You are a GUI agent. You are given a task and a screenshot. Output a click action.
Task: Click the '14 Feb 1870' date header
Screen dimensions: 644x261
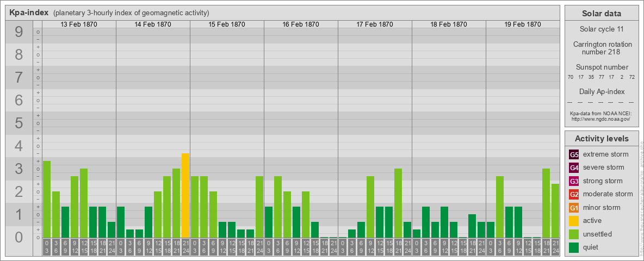(153, 24)
